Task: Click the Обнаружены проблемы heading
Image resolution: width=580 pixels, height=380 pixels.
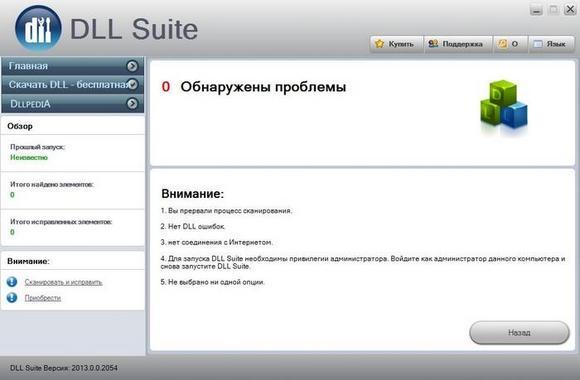Action: pyautogui.click(x=263, y=87)
